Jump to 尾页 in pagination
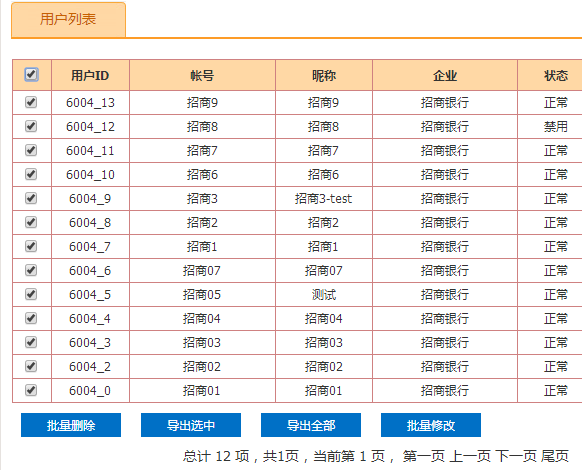The width and height of the screenshot is (582, 470). 555,456
